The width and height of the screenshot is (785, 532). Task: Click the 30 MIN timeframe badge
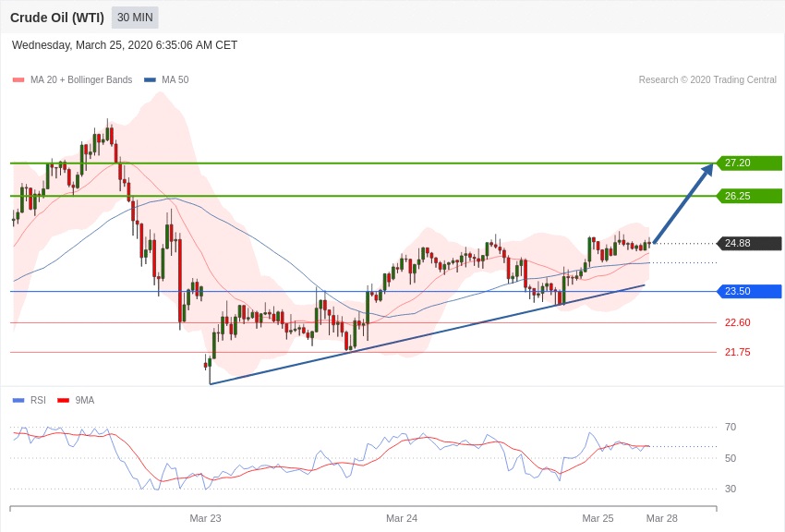pos(135,18)
